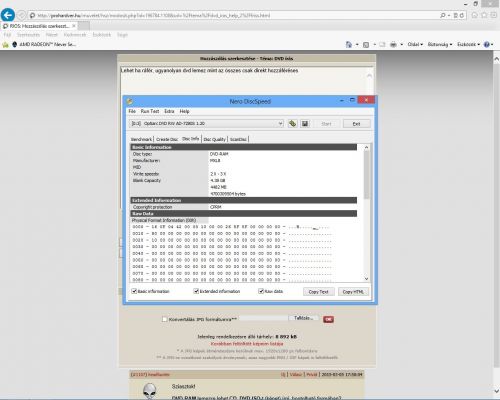Open the Optiarc DVD RW drive dropdown

(207, 123)
